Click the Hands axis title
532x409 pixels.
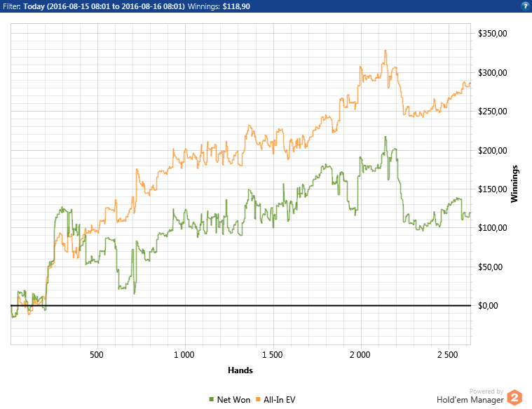240,370
